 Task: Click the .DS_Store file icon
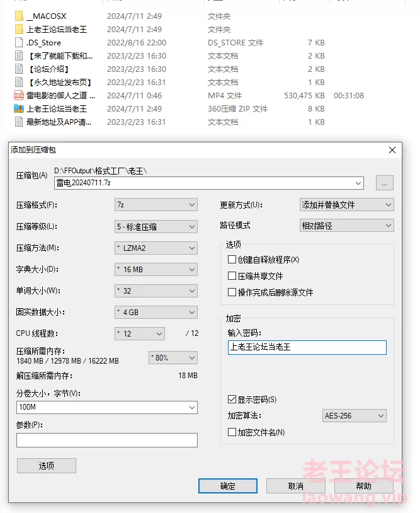point(19,42)
